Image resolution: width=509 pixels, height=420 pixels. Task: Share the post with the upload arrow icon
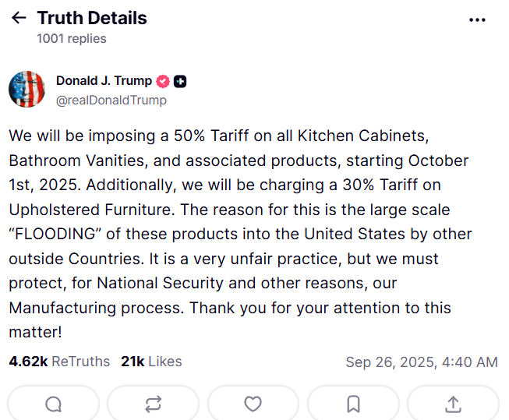pyautogui.click(x=453, y=404)
